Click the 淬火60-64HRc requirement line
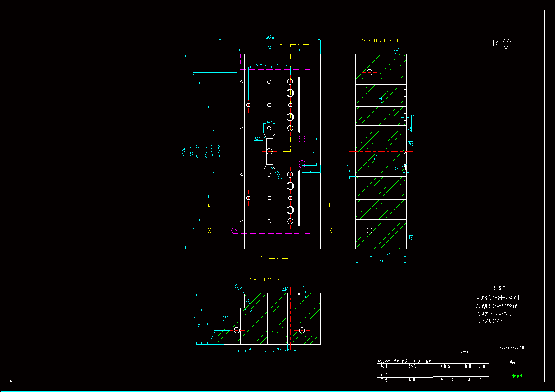Screen dimensions: 555x392 coord(493,314)
